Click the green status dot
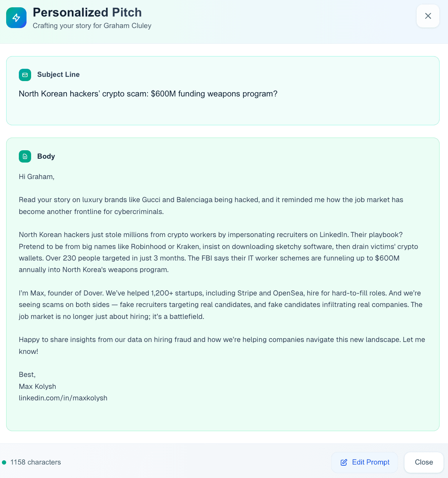Screen dimensions: 448x478 4,462
